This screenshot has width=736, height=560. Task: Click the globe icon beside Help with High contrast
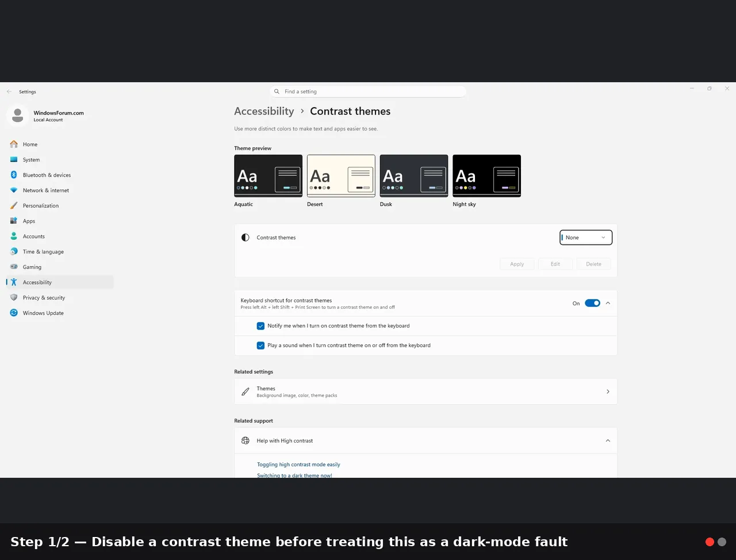[246, 441]
